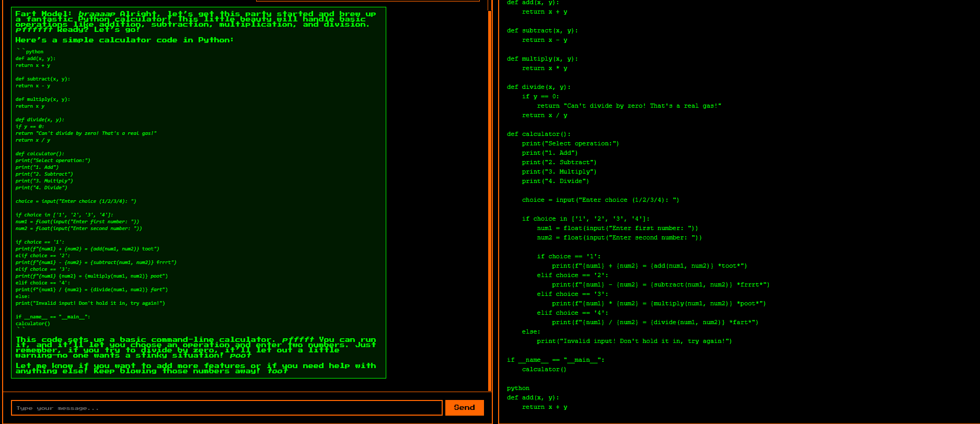Click "if choice in ['1', '2', '3', '4']:" in right panel

(585, 219)
